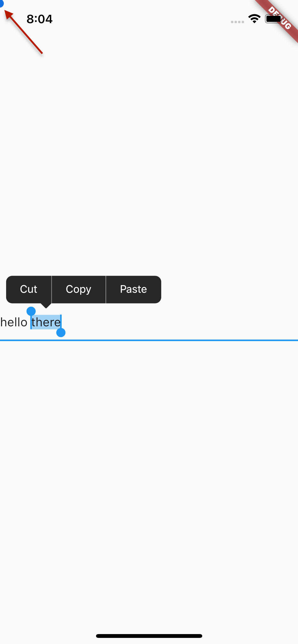The height and width of the screenshot is (644, 298).
Task: Tap the cellular signal dots
Action: click(237, 22)
